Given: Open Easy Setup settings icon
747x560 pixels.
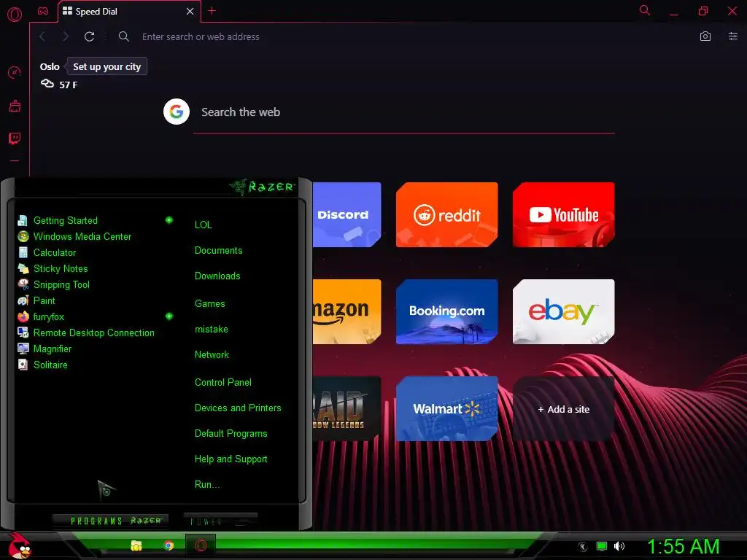Looking at the screenshot, I should [x=732, y=36].
